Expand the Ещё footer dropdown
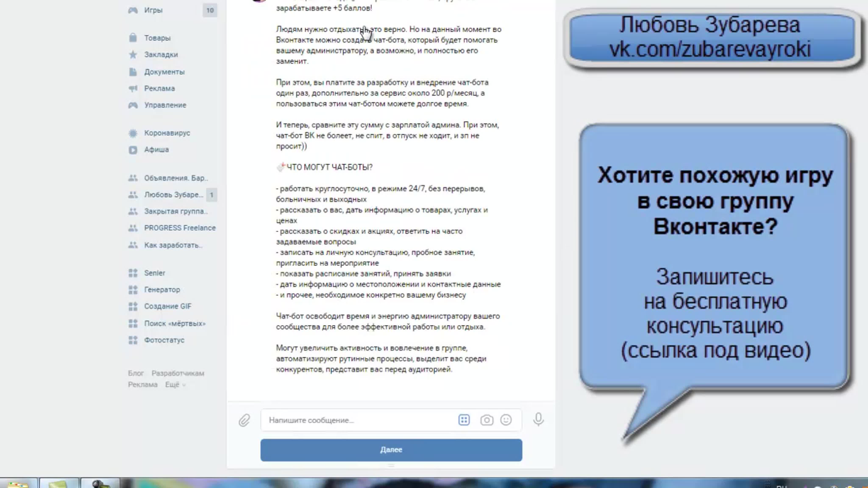Screen dimensions: 868x488 pos(175,385)
